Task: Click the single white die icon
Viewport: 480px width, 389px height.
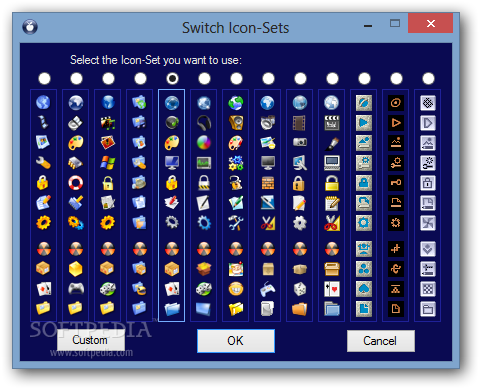Action: (300, 289)
